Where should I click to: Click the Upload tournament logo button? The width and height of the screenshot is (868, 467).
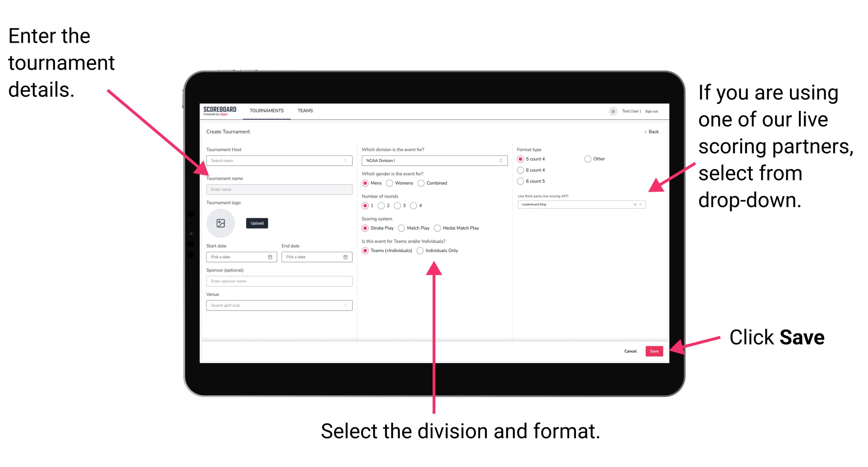coord(257,223)
